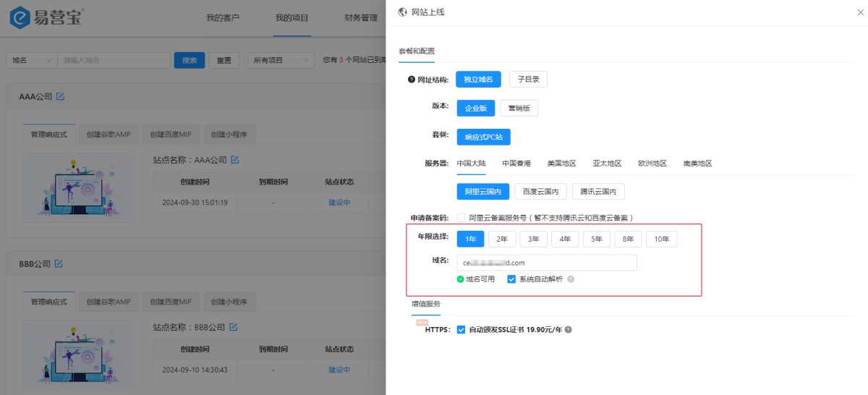Click help icon next to 系统自动解析

(x=571, y=279)
